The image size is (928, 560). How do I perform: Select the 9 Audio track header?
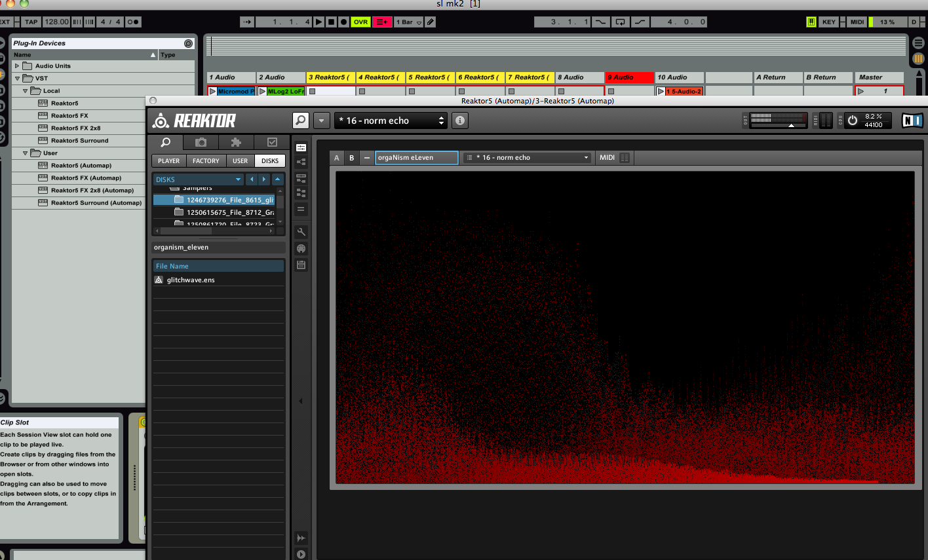(x=630, y=77)
